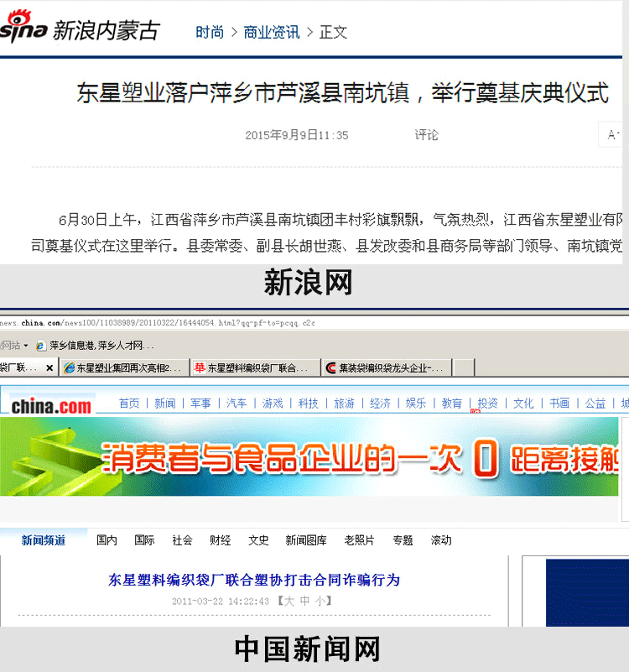The height and width of the screenshot is (672, 629).
Task: Click the IE icon beside 萍乡信息港 bookmark
Action: (x=41, y=346)
